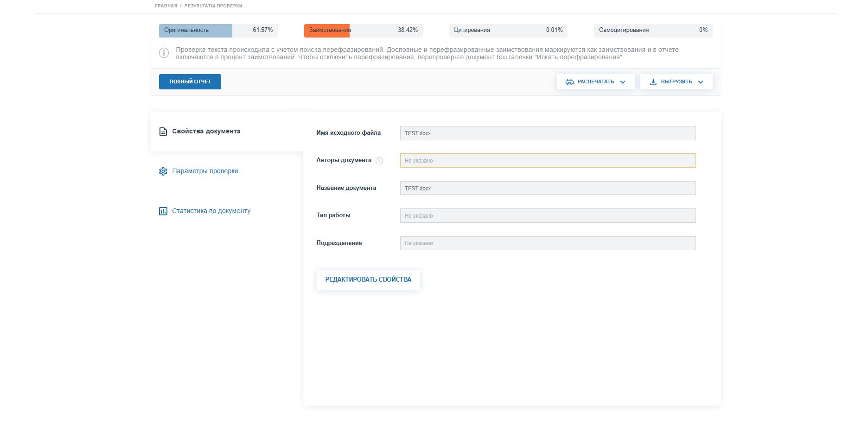
Task: Click the download icon in Выгрузить
Action: tap(653, 82)
